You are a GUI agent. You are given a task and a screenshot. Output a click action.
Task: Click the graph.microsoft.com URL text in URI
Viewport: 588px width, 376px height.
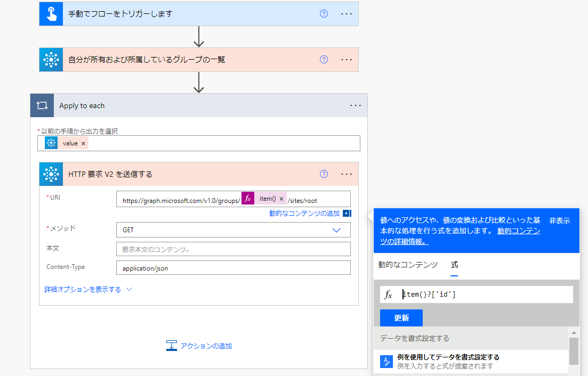181,201
